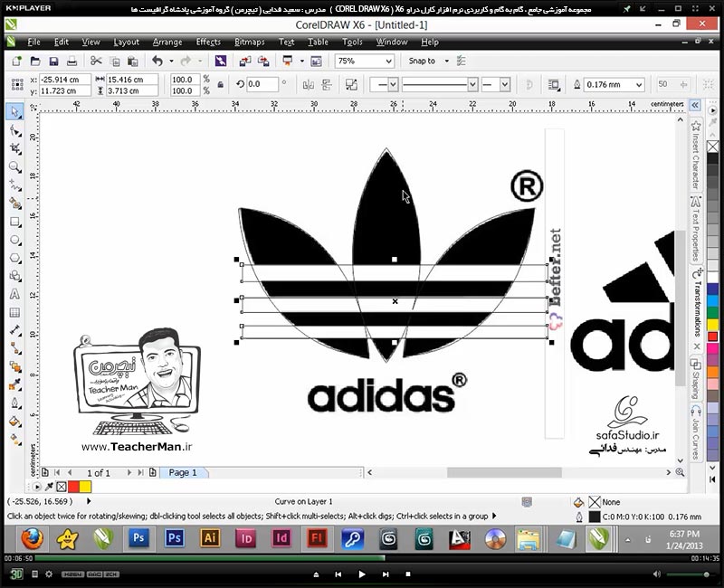This screenshot has height=588, width=724.
Task: Select the Crop tool
Action: point(15,148)
